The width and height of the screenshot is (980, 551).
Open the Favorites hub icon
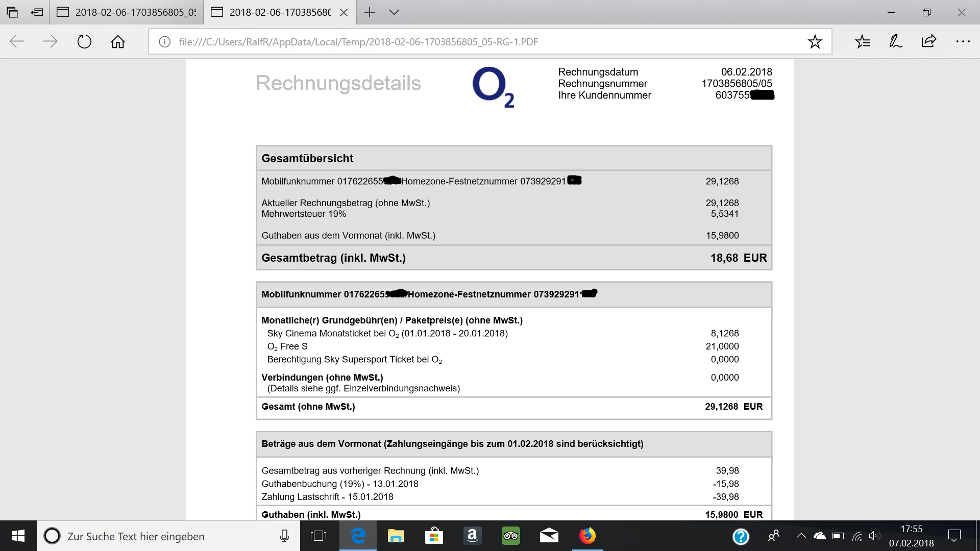[x=862, y=41]
